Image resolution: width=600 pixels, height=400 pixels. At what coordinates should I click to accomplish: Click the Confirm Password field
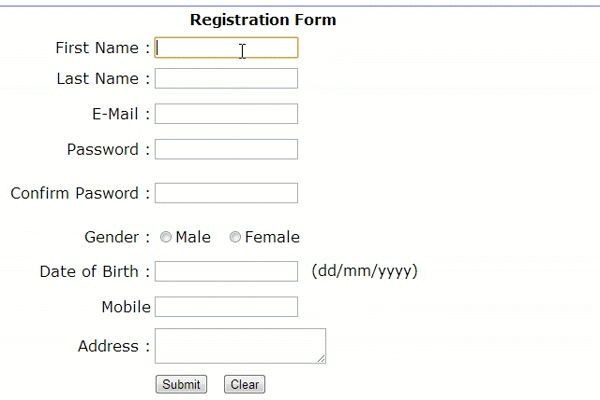click(x=226, y=193)
